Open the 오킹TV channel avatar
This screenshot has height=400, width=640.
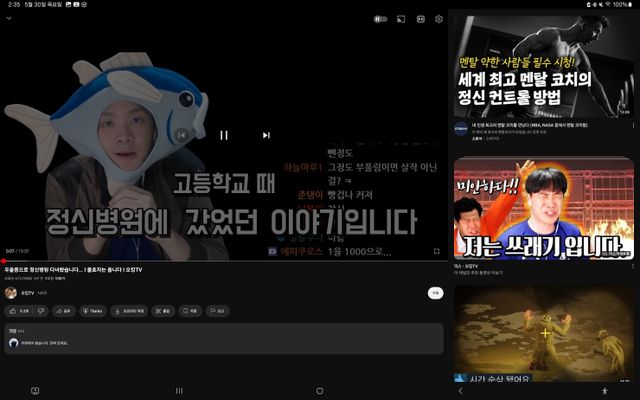pyautogui.click(x=10, y=293)
